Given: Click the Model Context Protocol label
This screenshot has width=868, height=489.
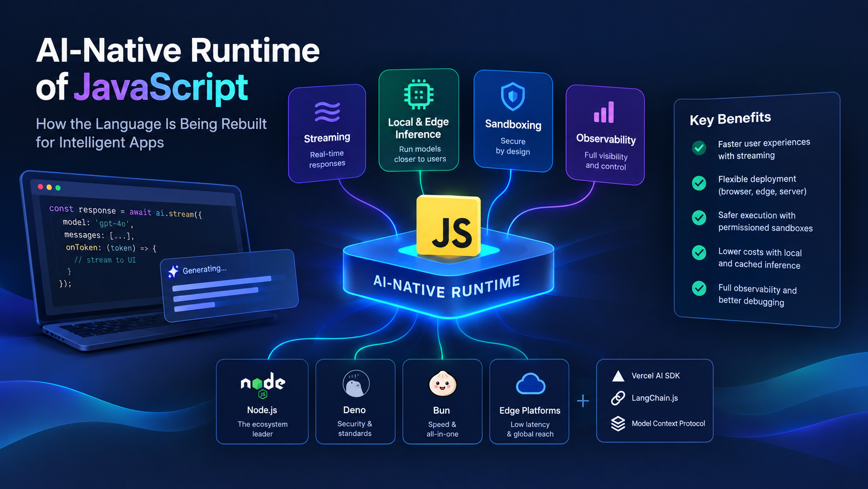Looking at the screenshot, I should point(668,424).
